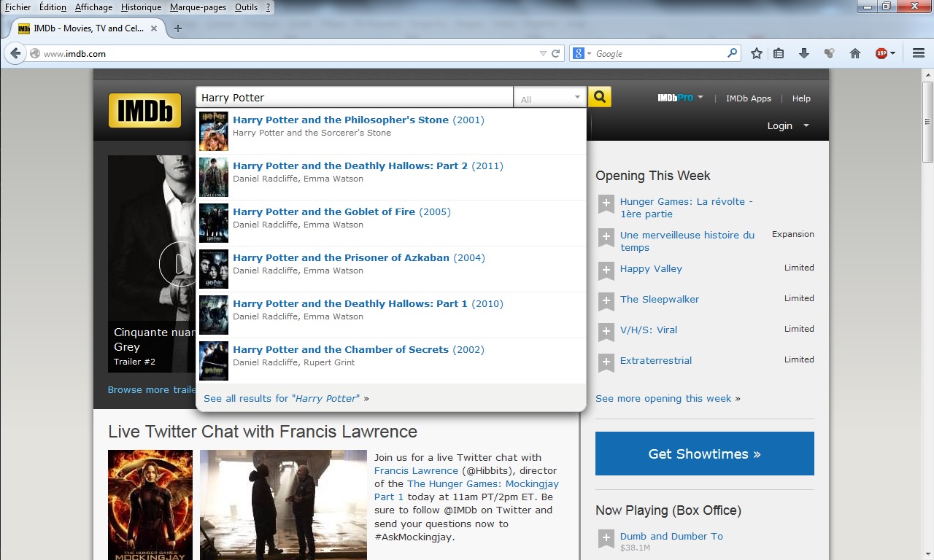This screenshot has width=934, height=560.
Task: Open the Help link
Action: coord(801,98)
